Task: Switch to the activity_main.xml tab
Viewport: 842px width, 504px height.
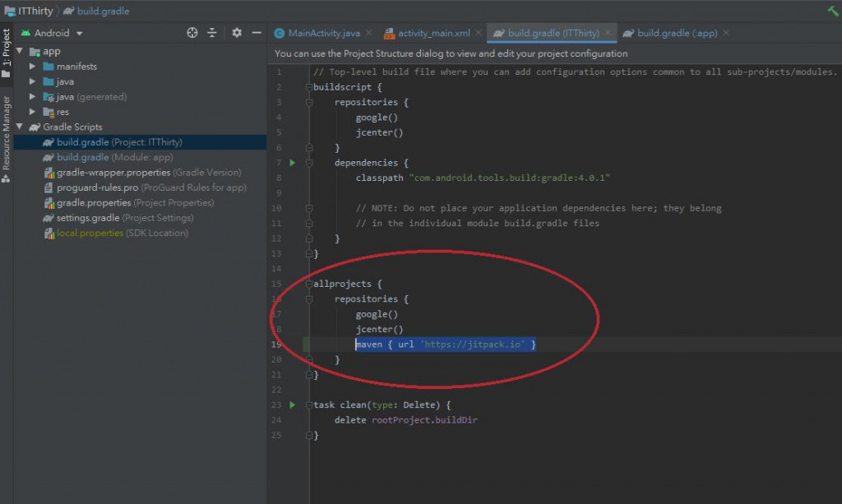Action: [x=433, y=33]
